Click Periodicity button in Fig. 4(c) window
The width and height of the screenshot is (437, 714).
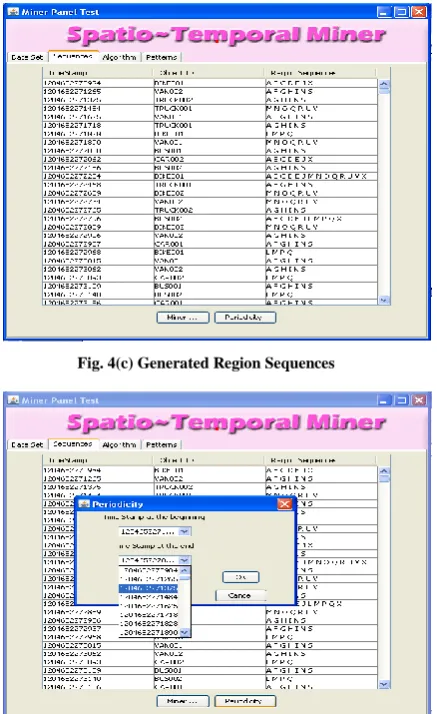pos(245,317)
